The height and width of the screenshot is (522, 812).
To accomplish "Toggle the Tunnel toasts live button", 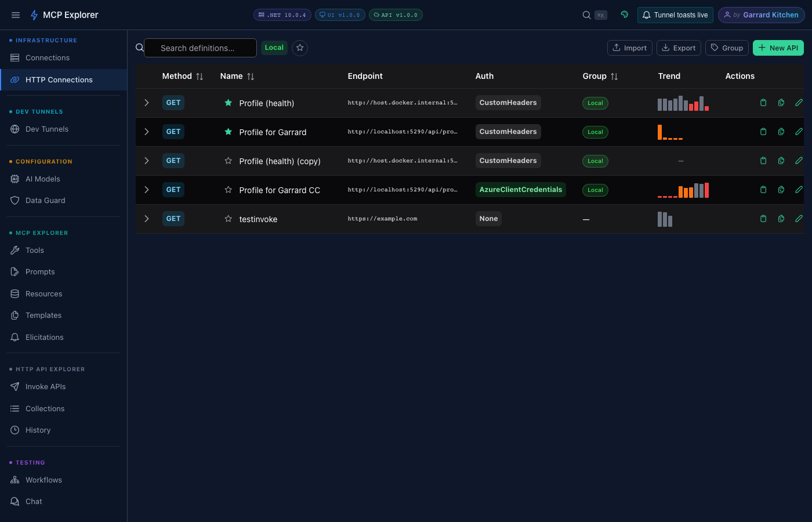I will pos(675,15).
